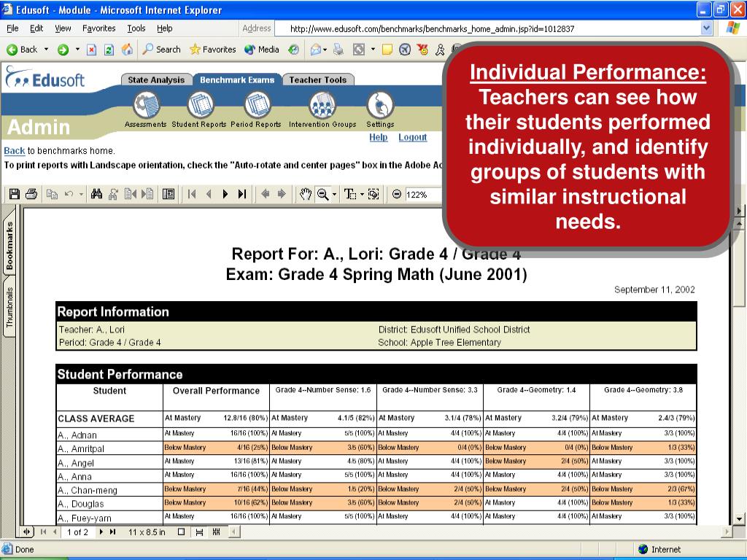Image resolution: width=747 pixels, height=560 pixels.
Task: Click the Help link below Settings
Action: [379, 137]
